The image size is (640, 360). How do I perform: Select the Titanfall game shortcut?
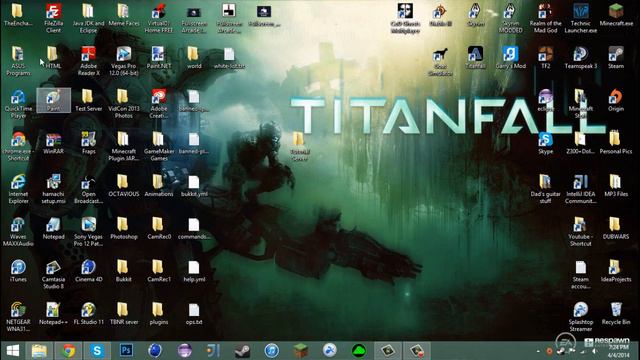476,58
